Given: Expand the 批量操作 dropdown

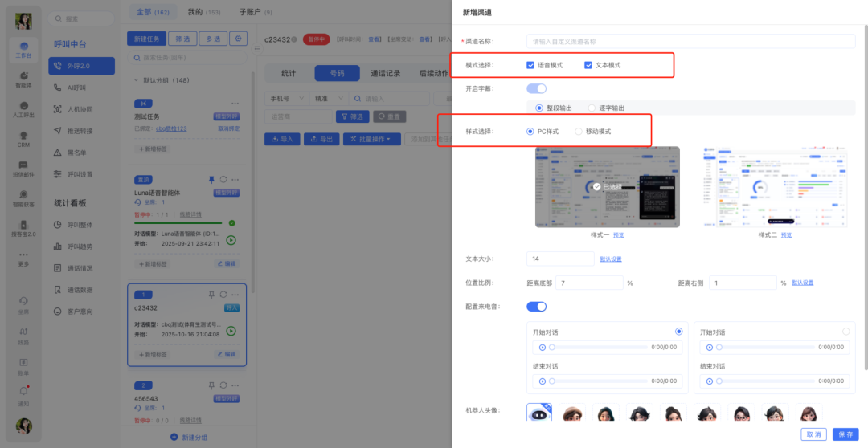Looking at the screenshot, I should [x=371, y=139].
